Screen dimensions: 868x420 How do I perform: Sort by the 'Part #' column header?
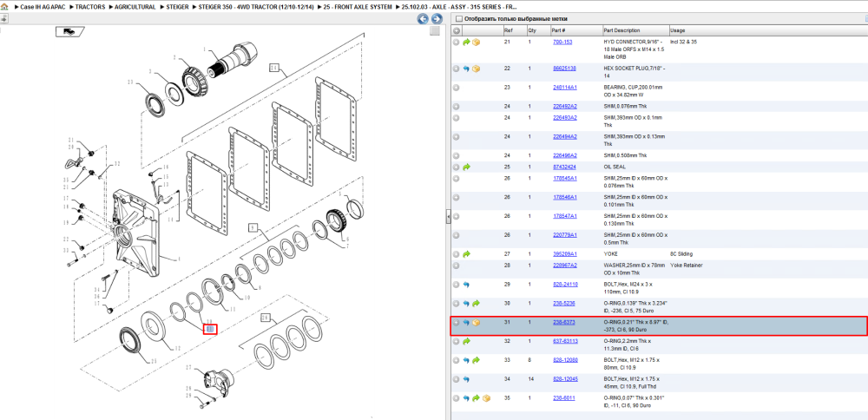point(558,30)
